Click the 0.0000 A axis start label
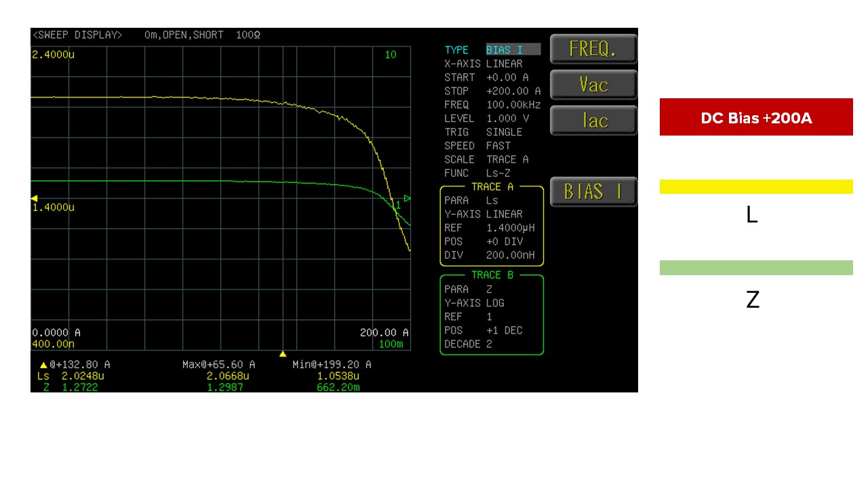868x488 pixels. click(56, 333)
